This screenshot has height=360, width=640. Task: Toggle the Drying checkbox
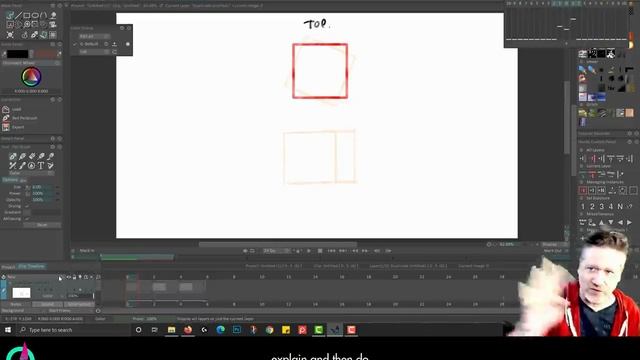point(27,206)
